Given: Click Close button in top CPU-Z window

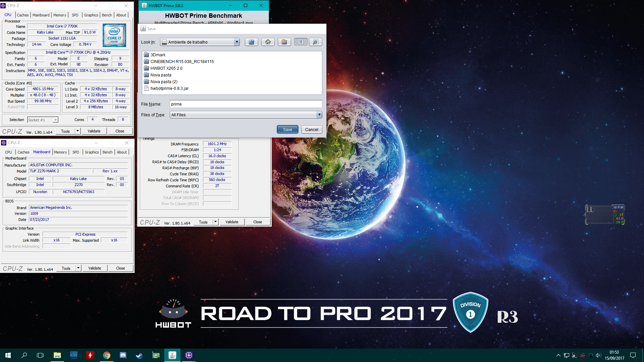Looking at the screenshot, I should click(x=120, y=131).
